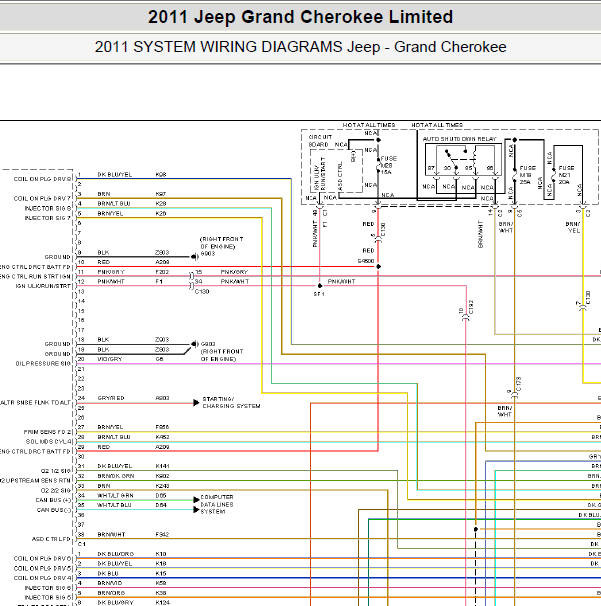Viewport: 601px width, 606px height.
Task: Select the vertical "ASD CTRL" label in circuit board
Action: pyautogui.click(x=340, y=176)
